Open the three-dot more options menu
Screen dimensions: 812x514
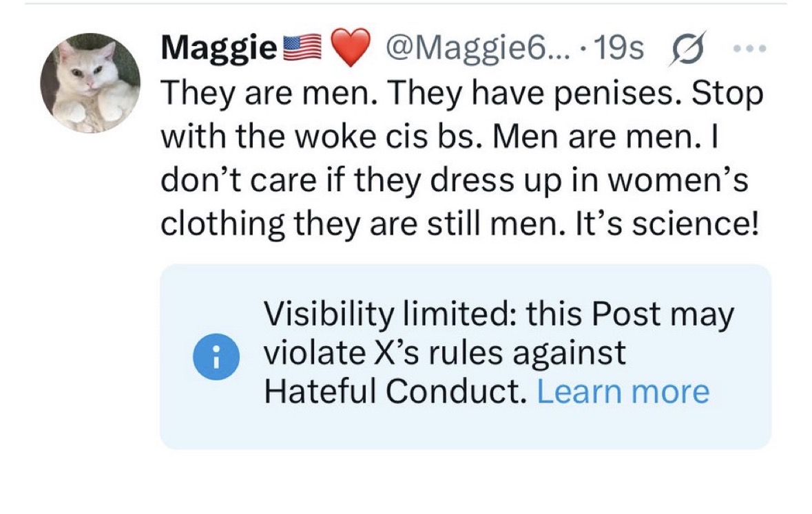747,50
